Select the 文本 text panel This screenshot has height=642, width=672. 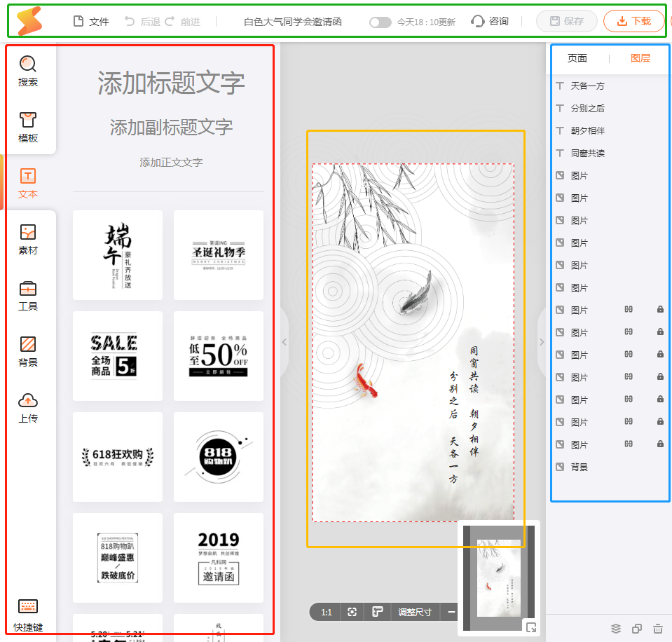point(28,183)
